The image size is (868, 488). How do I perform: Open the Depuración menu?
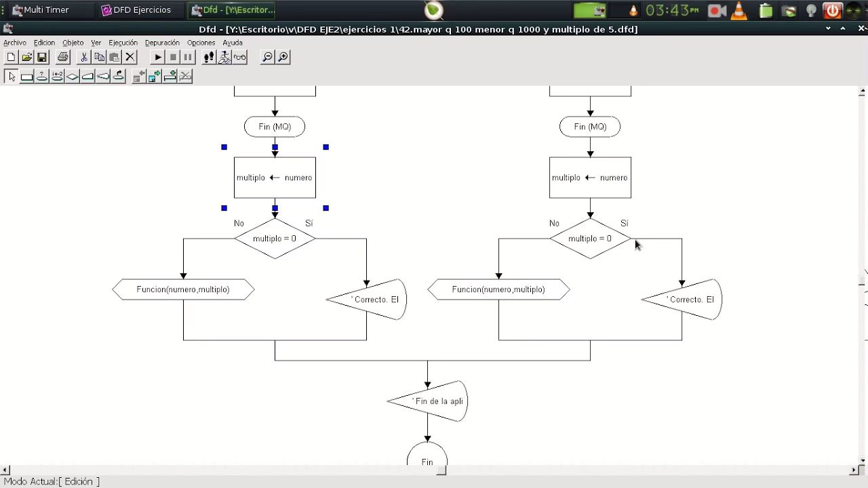click(161, 42)
